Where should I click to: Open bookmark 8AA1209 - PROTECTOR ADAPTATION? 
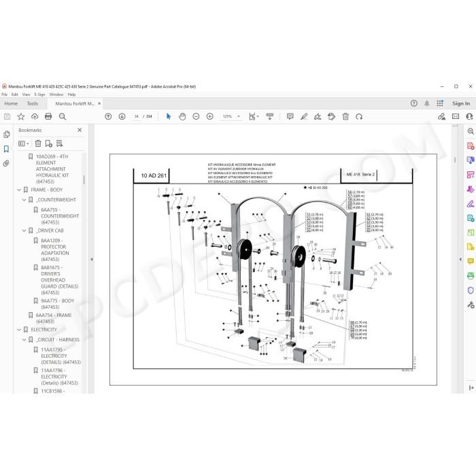(55, 250)
